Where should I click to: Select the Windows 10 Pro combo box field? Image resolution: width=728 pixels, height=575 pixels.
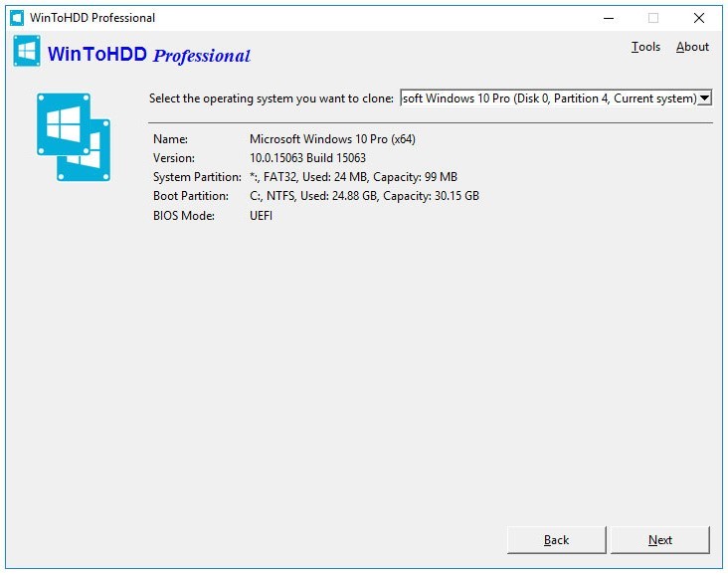coord(556,98)
